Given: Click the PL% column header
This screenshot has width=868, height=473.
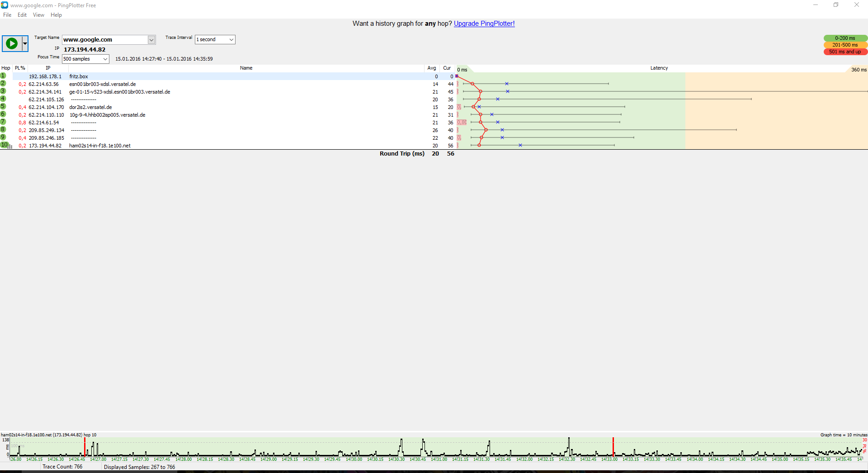Looking at the screenshot, I should click(20, 68).
